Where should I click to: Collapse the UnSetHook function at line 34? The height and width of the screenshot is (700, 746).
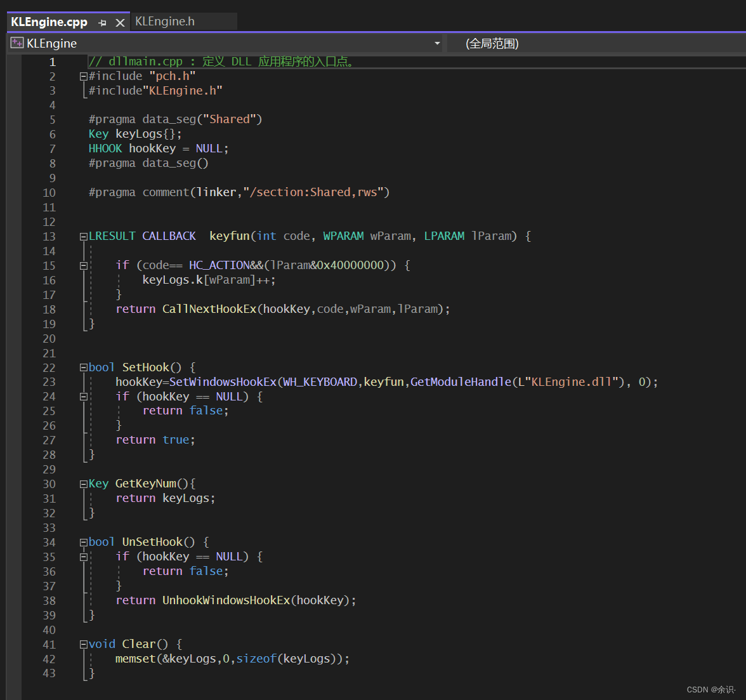click(x=83, y=542)
